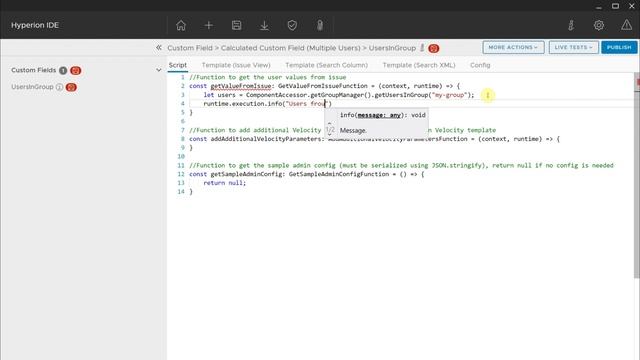Click the plus icon to add new item
Image resolution: width=640 pixels, height=360 pixels.
pos(209,25)
